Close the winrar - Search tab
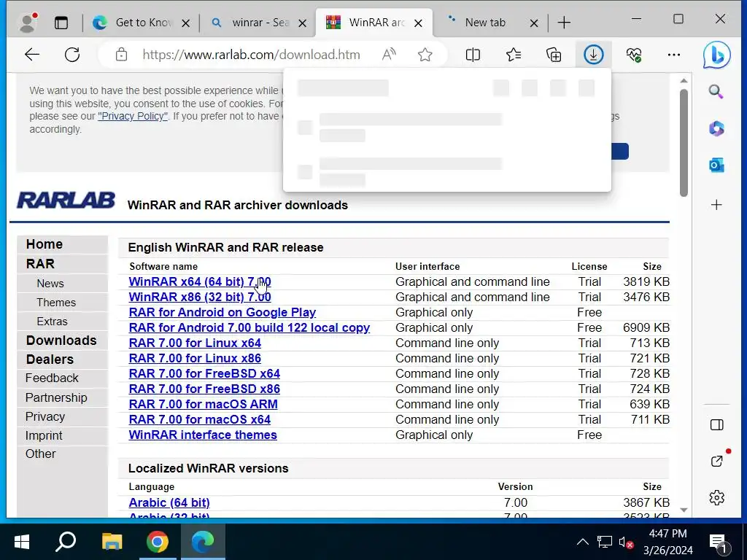747x560 pixels. point(302,23)
